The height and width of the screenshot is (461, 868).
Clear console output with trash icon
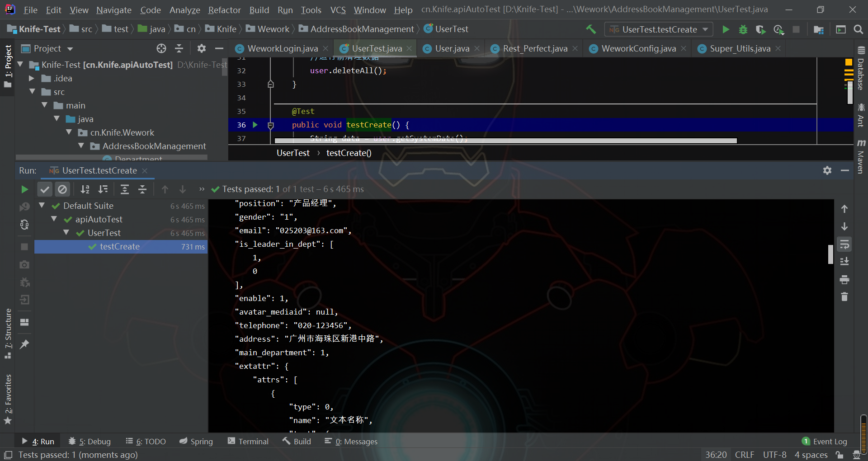(x=844, y=297)
